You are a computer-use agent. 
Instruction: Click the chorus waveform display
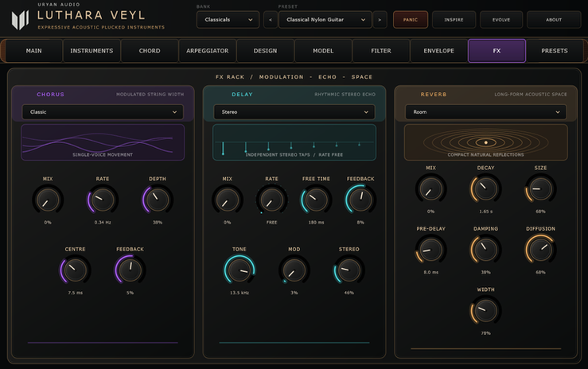click(103, 142)
